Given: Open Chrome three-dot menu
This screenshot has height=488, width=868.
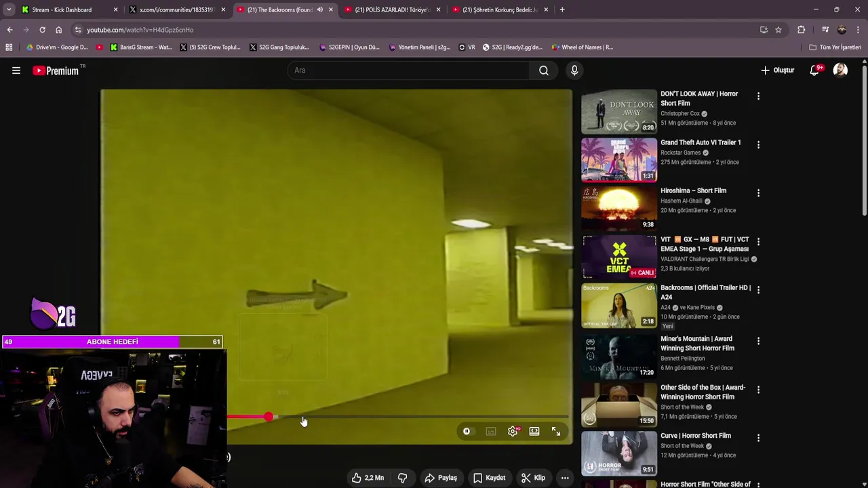Looking at the screenshot, I should (x=858, y=30).
